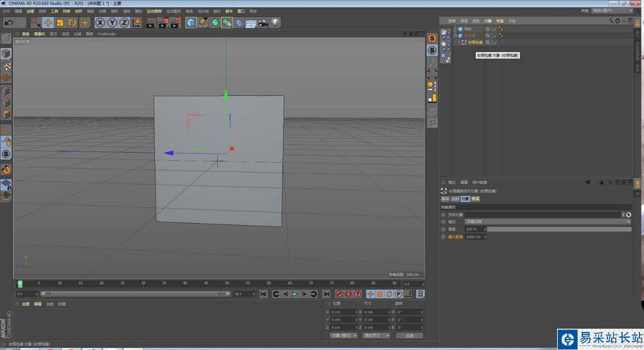644x350 pixels.
Task: Open the size mode dropdown beside Apply
Action: pos(376,336)
